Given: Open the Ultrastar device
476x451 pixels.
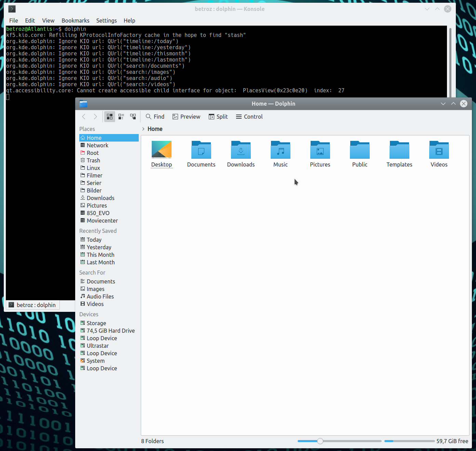Looking at the screenshot, I should point(109,346).
